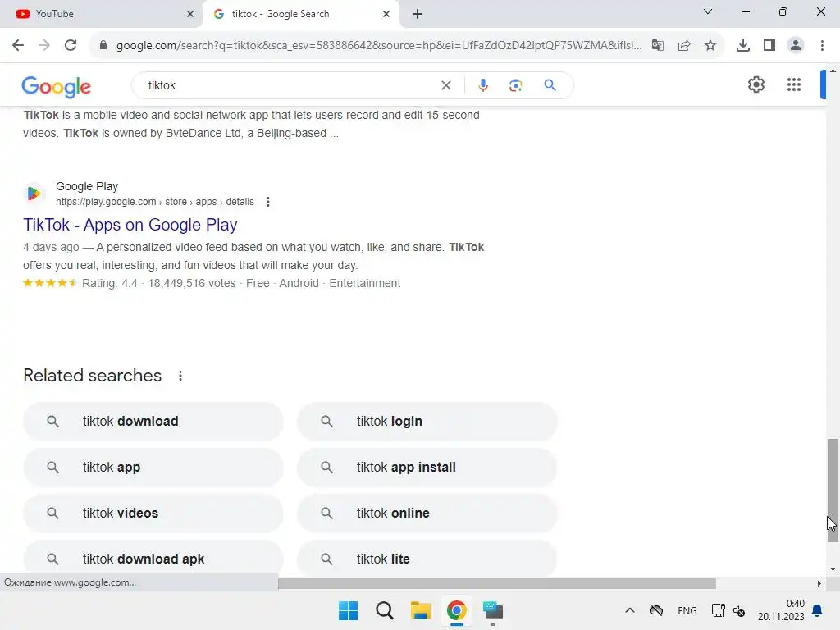
Task: Open Google Lens image search icon
Action: 516,85
